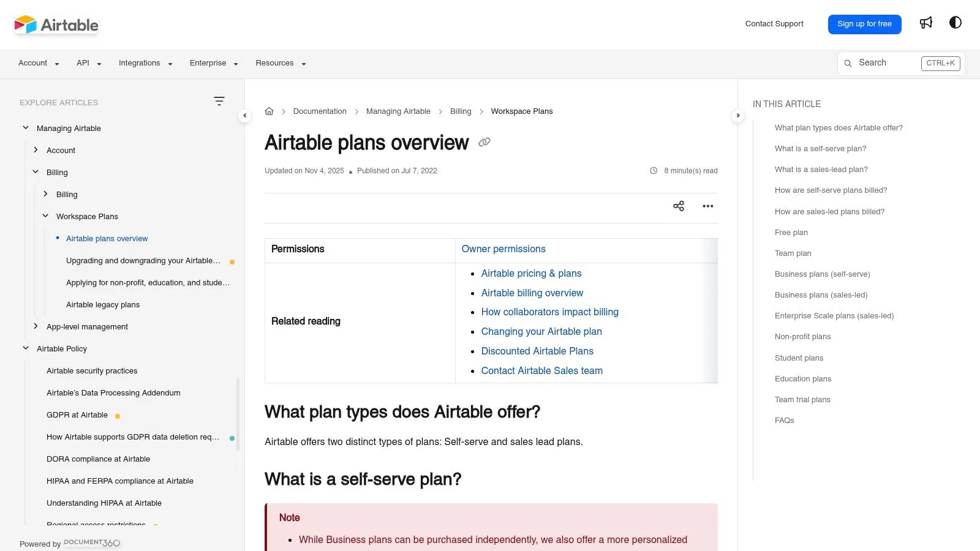Image resolution: width=980 pixels, height=551 pixels.
Task: Copy article link icon beside title
Action: coord(484,142)
